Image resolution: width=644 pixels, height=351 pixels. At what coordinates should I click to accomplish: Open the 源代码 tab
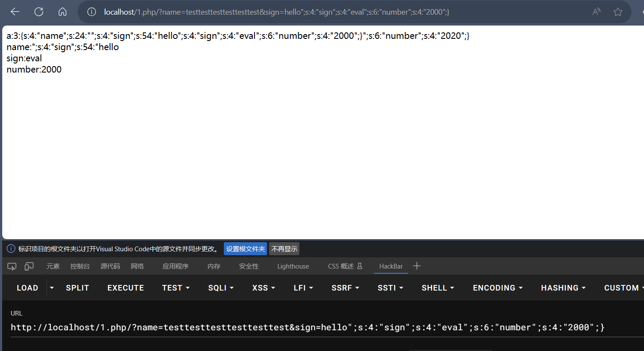click(x=110, y=266)
